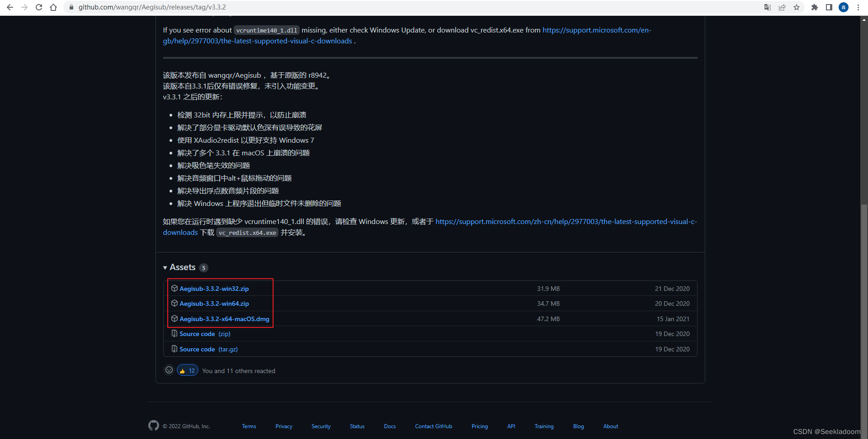868x439 pixels.
Task: Download Aegisub-3.3.2-x64-macOS.dmg
Action: 224,319
